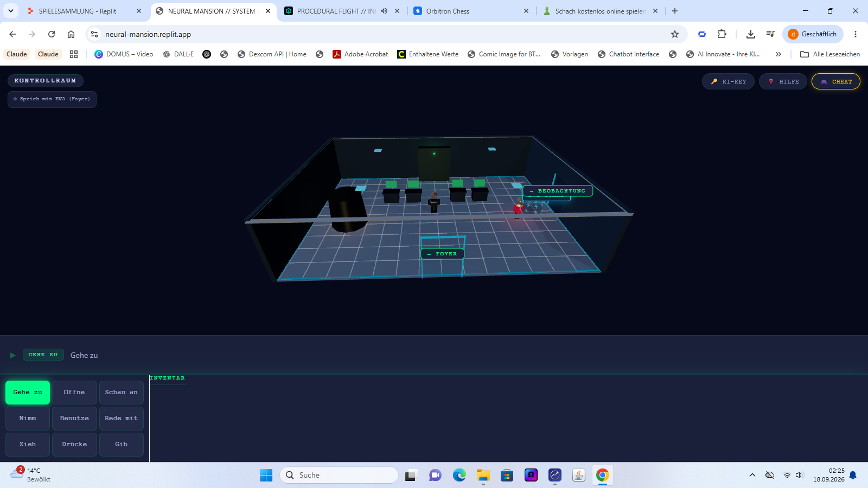This screenshot has width=868, height=488.
Task: Open the Adobe Acrobat bookmark
Action: pos(360,54)
